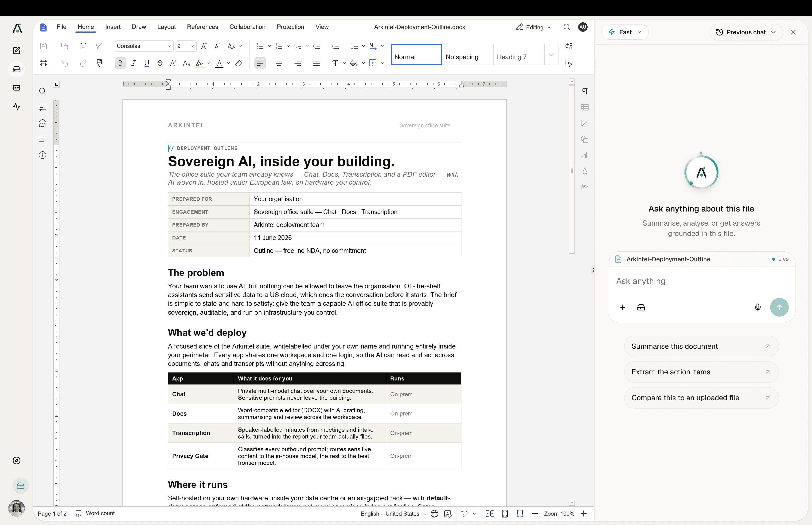The width and height of the screenshot is (812, 525).
Task: Open the Editing mode dropdown
Action: (533, 27)
